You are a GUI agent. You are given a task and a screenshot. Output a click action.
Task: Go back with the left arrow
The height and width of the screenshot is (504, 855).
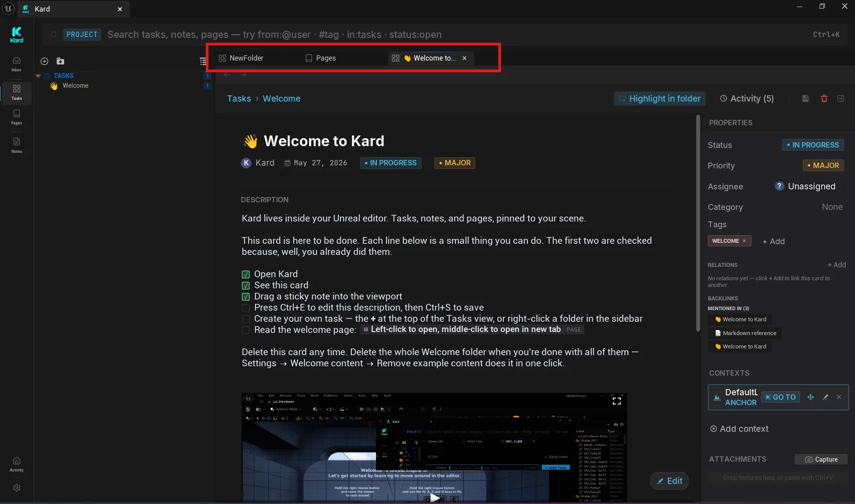click(x=227, y=74)
